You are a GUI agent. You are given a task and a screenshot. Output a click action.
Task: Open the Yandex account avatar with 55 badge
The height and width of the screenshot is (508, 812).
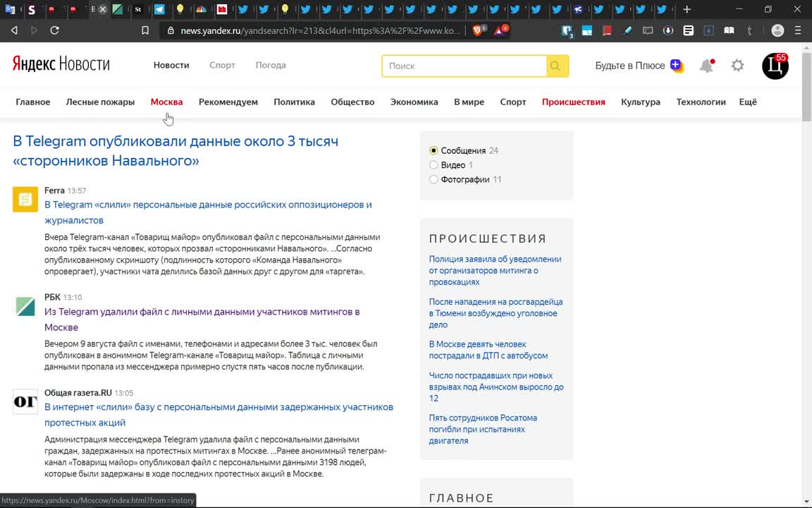pyautogui.click(x=775, y=66)
